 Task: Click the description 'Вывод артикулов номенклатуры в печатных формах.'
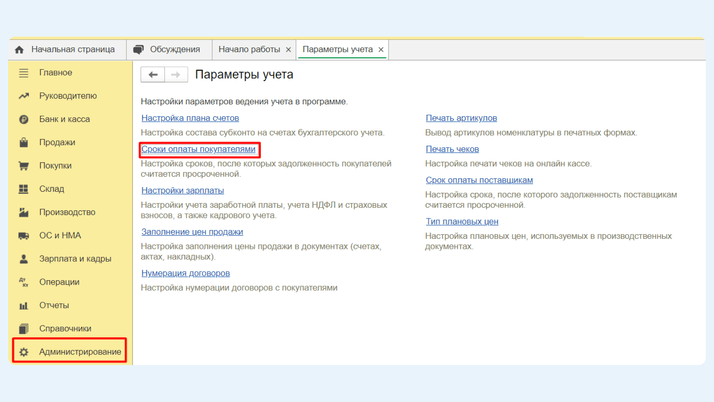(x=531, y=132)
